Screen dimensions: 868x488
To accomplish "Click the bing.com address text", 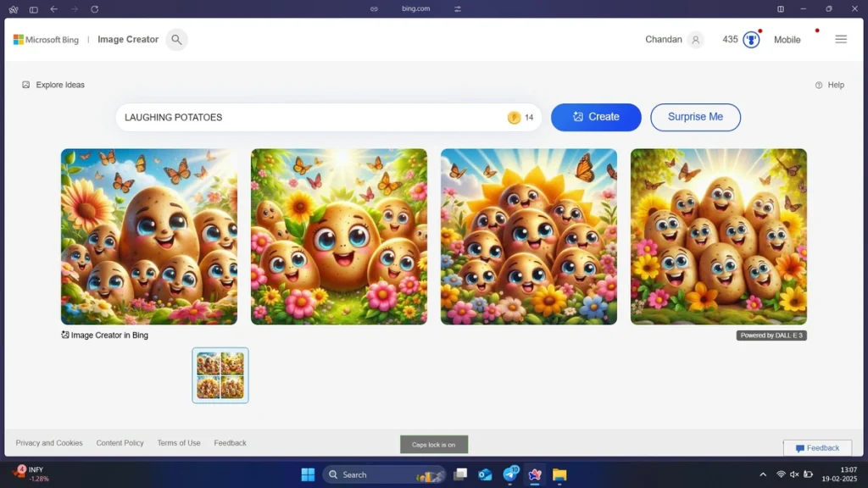I will [x=415, y=8].
